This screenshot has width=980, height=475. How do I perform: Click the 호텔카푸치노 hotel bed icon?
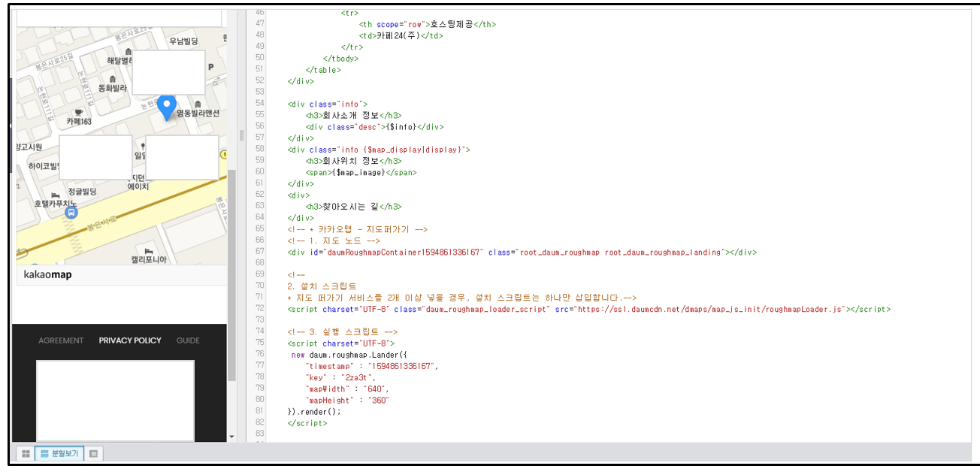[x=55, y=195]
